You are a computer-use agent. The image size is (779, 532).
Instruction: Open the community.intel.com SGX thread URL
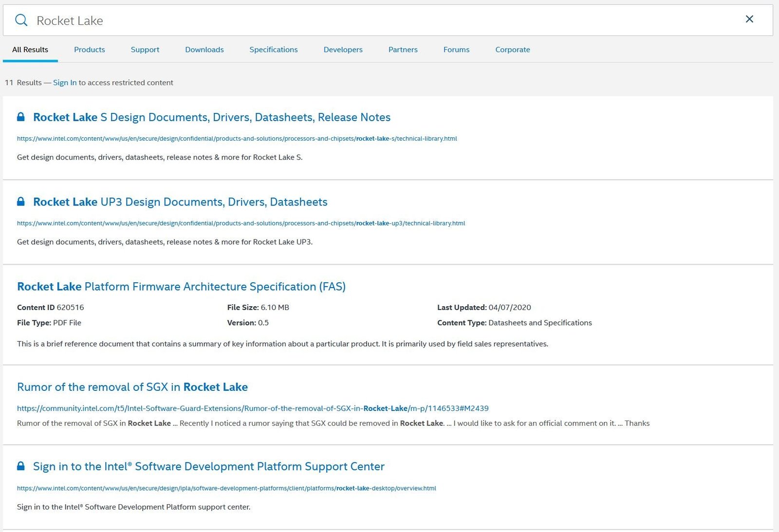(253, 408)
